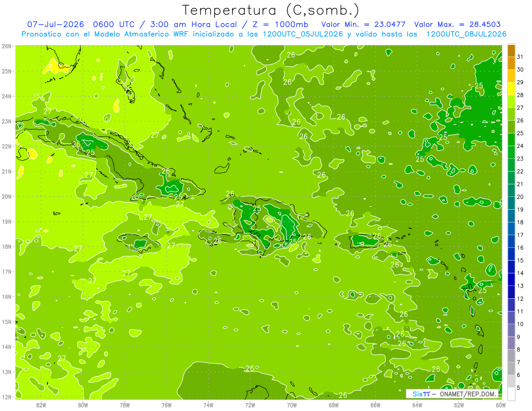Click the yellow colorbar swatch between 28 and 29

tap(511, 89)
